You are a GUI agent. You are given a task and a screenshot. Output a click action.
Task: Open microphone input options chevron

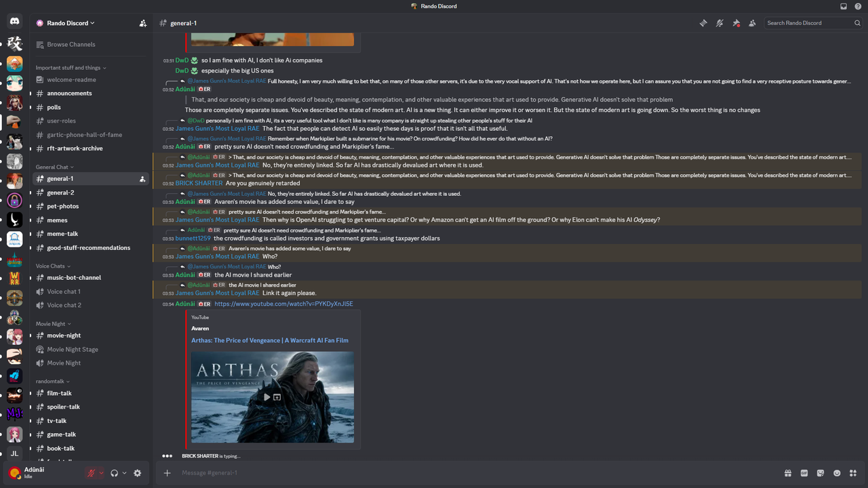[101, 473]
